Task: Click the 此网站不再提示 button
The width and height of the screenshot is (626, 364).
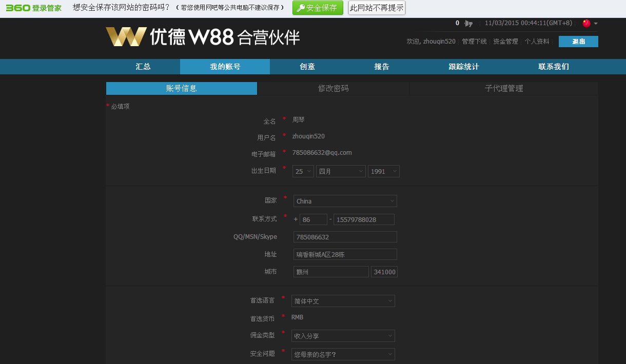Action: [x=377, y=8]
